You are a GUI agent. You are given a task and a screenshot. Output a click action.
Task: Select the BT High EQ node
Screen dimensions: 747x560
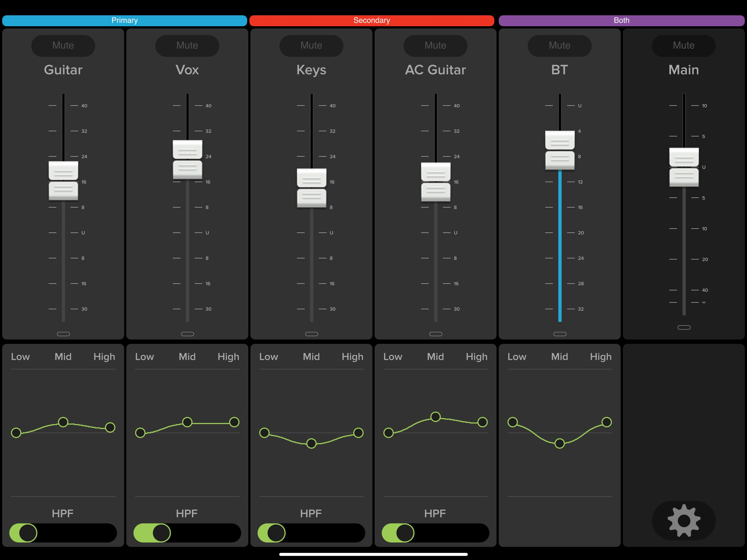606,422
